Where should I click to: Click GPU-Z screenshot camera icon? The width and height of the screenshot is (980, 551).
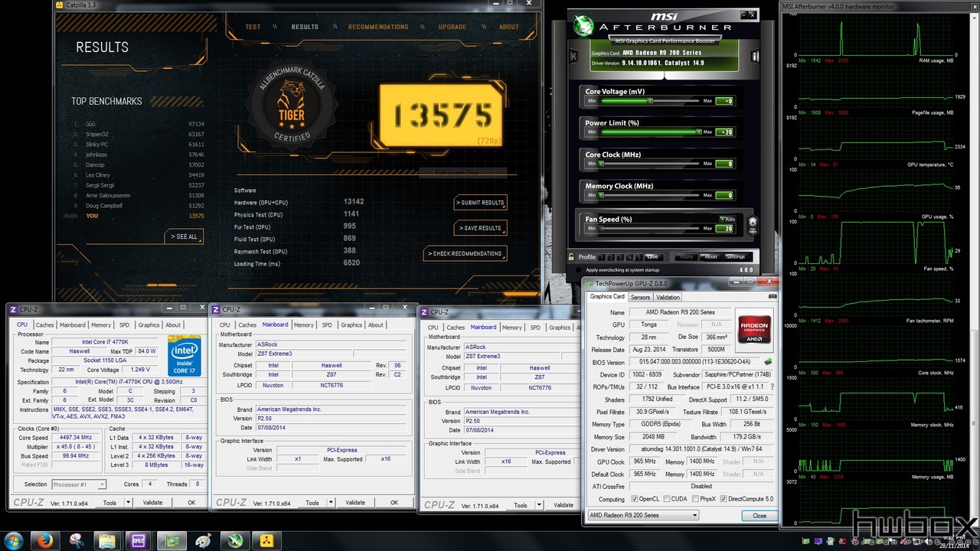(x=772, y=297)
